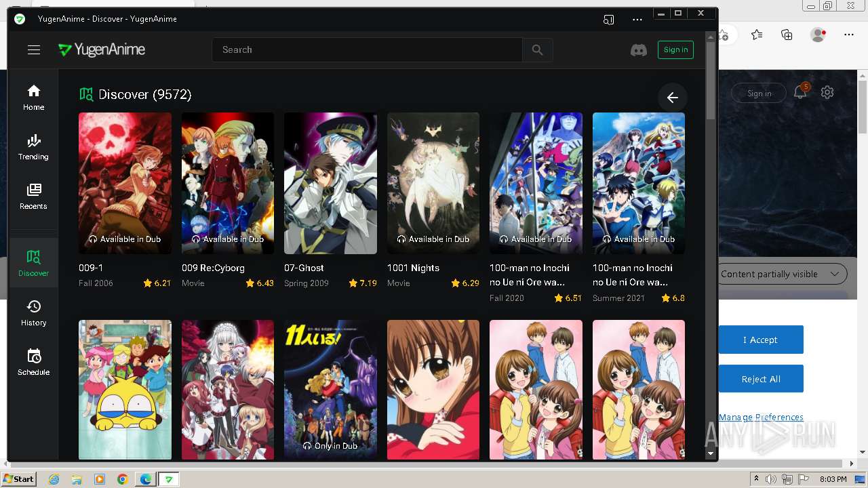The height and width of the screenshot is (488, 868).
Task: Open the cast media icon in title bar
Action: click(609, 20)
